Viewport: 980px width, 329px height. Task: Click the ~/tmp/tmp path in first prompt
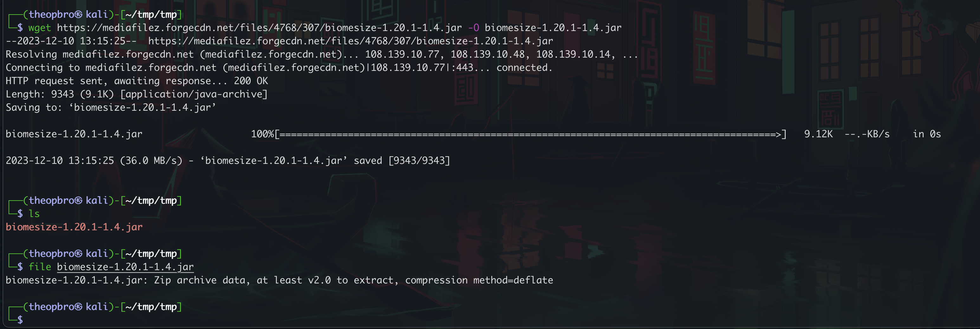(152, 15)
